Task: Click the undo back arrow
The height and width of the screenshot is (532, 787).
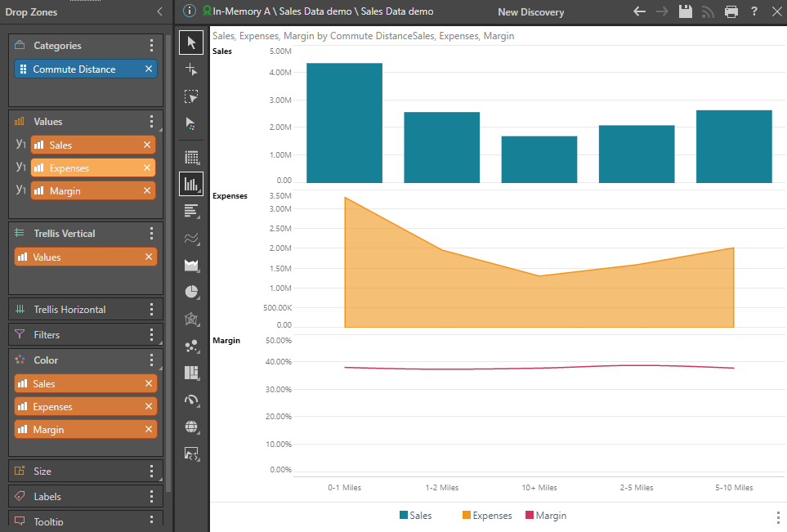Action: [x=640, y=11]
